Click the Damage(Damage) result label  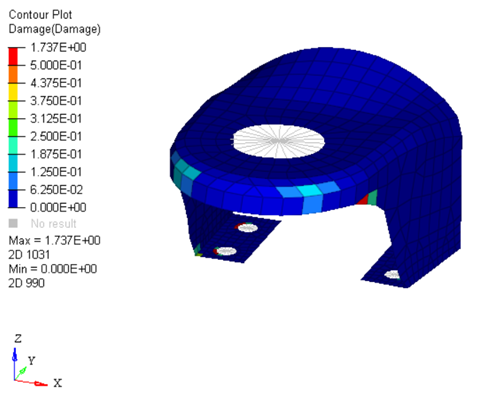pyautogui.click(x=54, y=29)
